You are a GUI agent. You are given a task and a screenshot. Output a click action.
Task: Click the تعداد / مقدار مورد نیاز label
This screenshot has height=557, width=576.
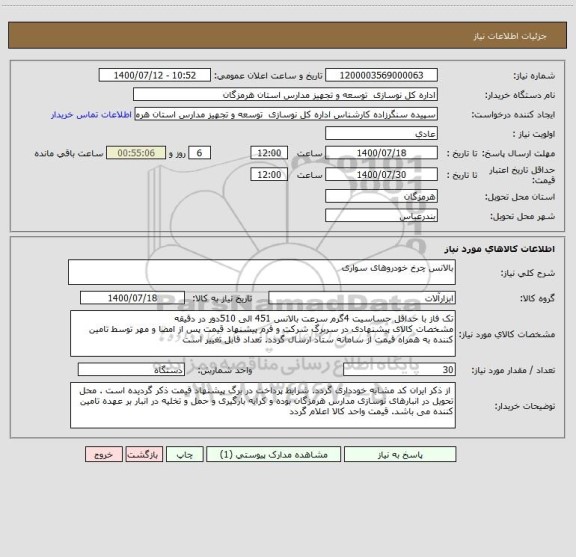pyautogui.click(x=513, y=370)
